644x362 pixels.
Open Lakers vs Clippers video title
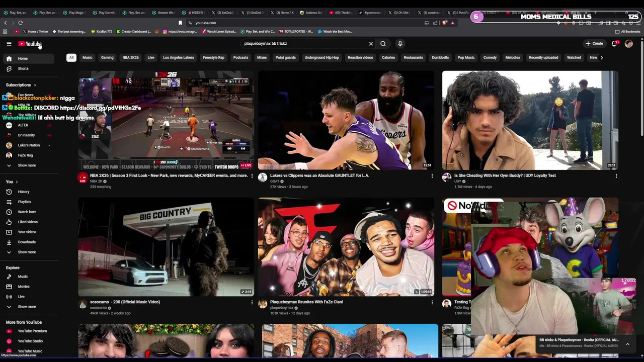[319, 175]
